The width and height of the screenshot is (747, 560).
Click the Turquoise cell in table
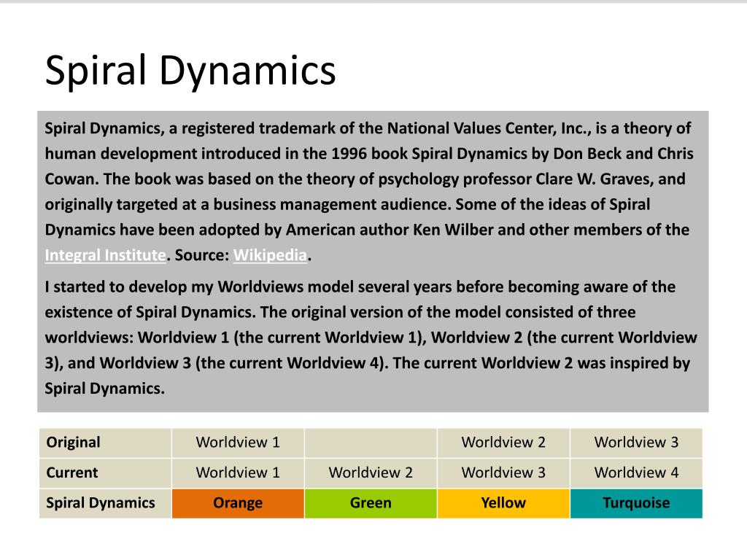[636, 503]
